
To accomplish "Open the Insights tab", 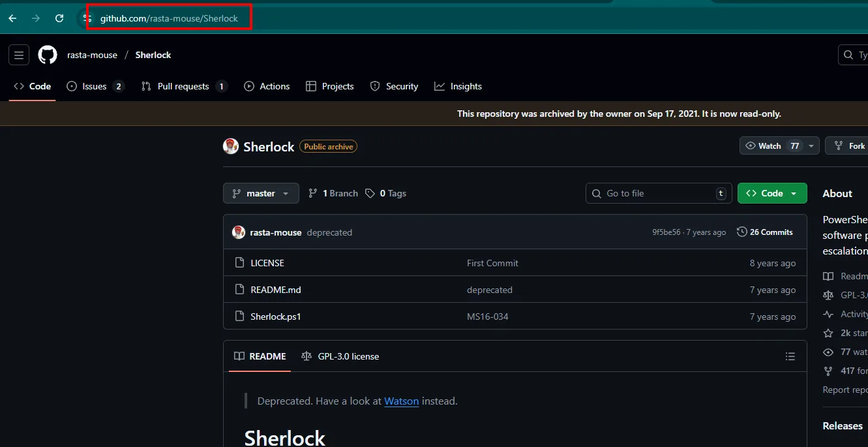I will tap(458, 86).
